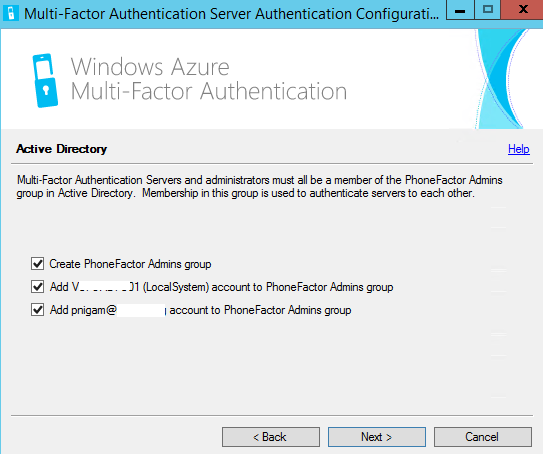Proceed with the Next > button

pyautogui.click(x=377, y=437)
